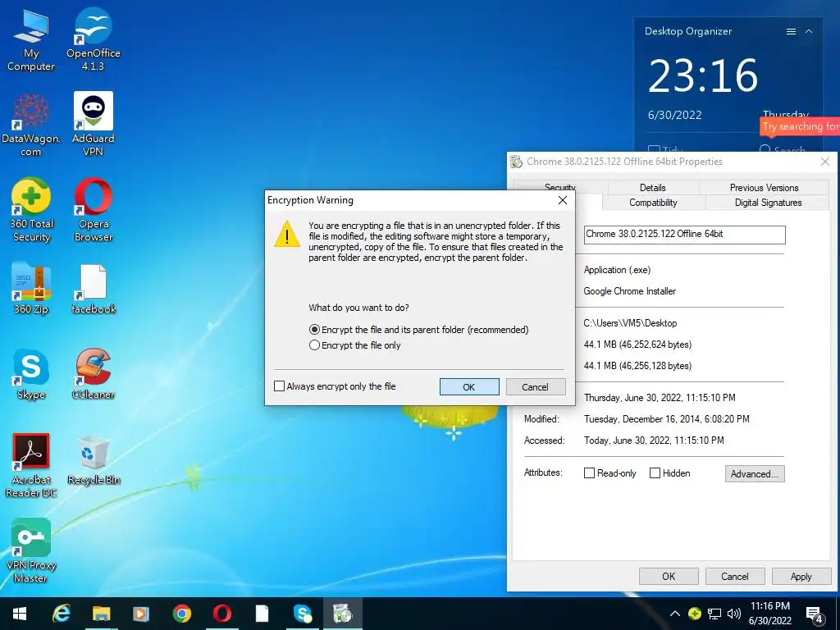This screenshot has height=630, width=840.
Task: Select the facebook file shortcut
Action: pyautogui.click(x=94, y=289)
